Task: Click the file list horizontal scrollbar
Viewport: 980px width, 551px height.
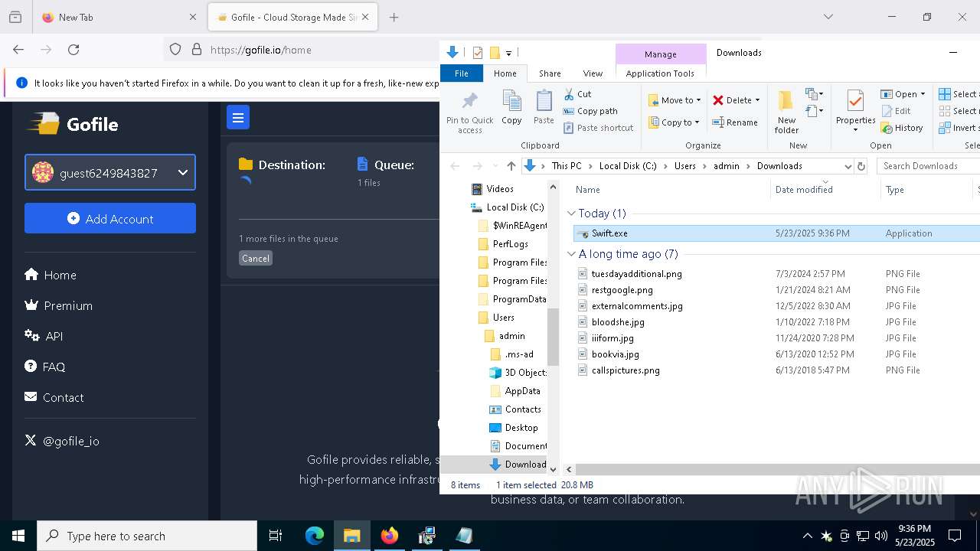Action: coord(777,468)
